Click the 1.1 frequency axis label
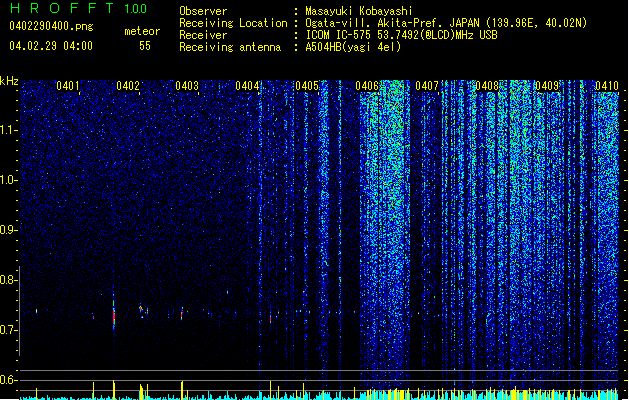This screenshot has width=629, height=400. click(8, 130)
